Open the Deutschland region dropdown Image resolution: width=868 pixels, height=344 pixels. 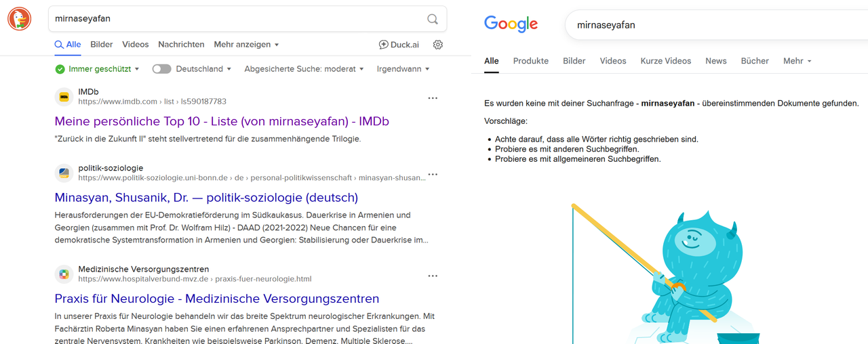(203, 69)
